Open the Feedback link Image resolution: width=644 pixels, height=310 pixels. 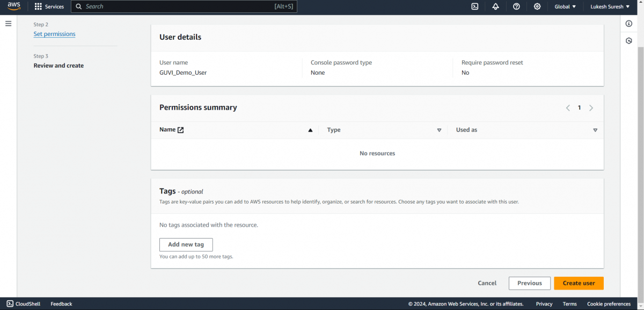[61, 304]
